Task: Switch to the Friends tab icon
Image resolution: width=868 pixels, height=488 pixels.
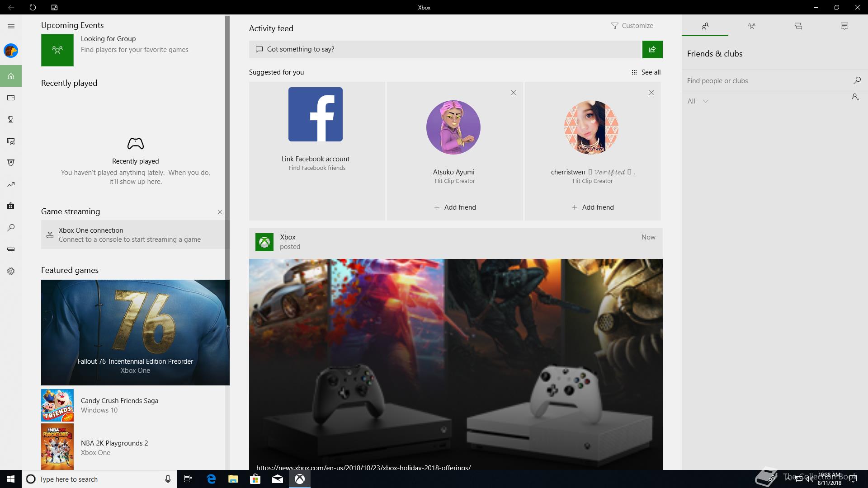Action: [x=705, y=26]
